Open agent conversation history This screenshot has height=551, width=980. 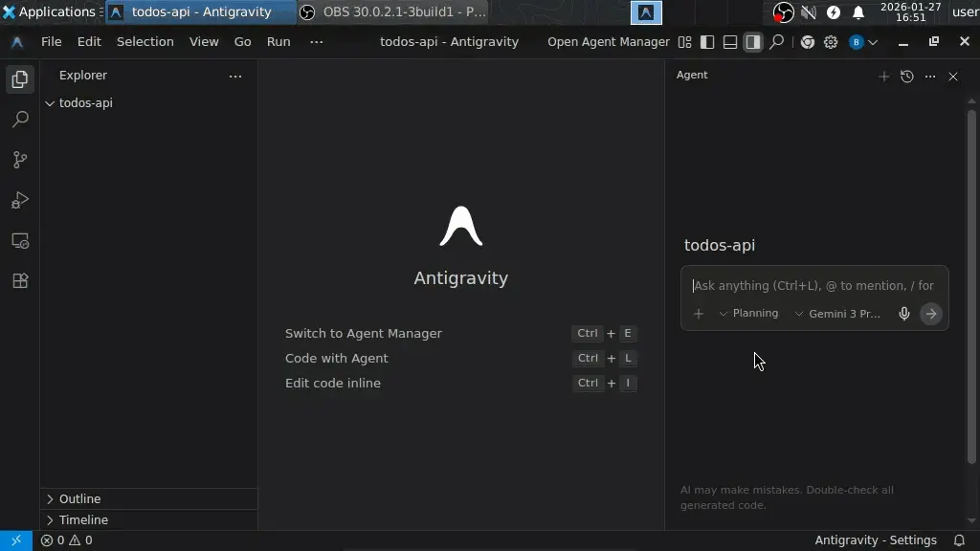point(907,77)
